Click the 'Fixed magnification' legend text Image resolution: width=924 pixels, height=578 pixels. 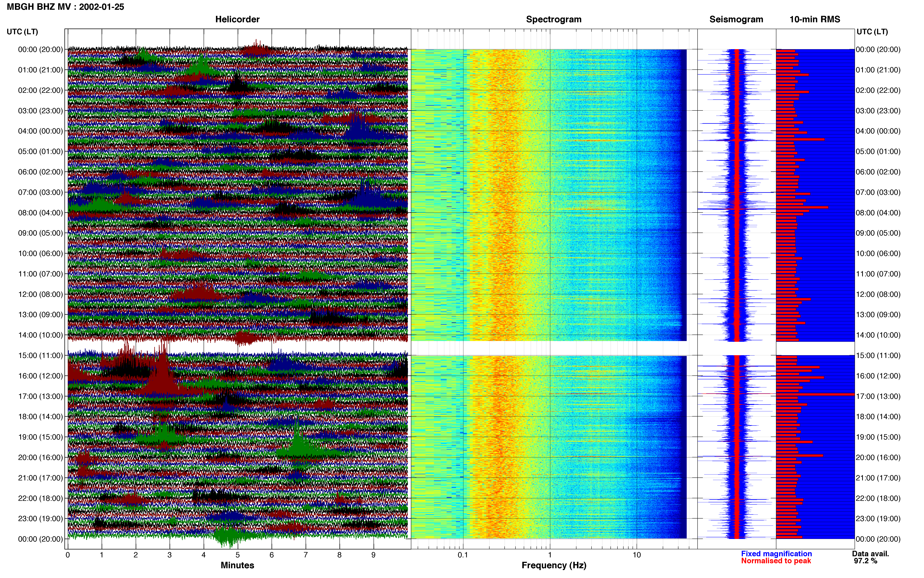point(776,554)
